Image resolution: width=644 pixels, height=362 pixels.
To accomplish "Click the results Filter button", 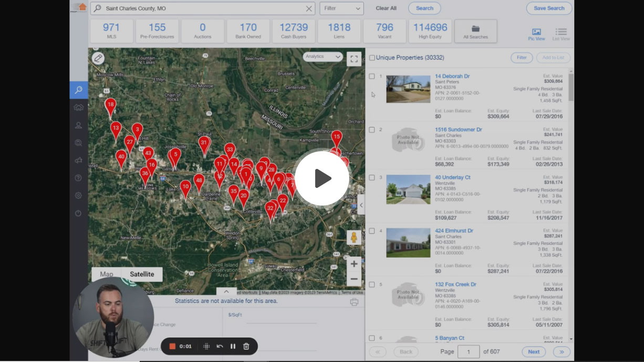I will (522, 58).
